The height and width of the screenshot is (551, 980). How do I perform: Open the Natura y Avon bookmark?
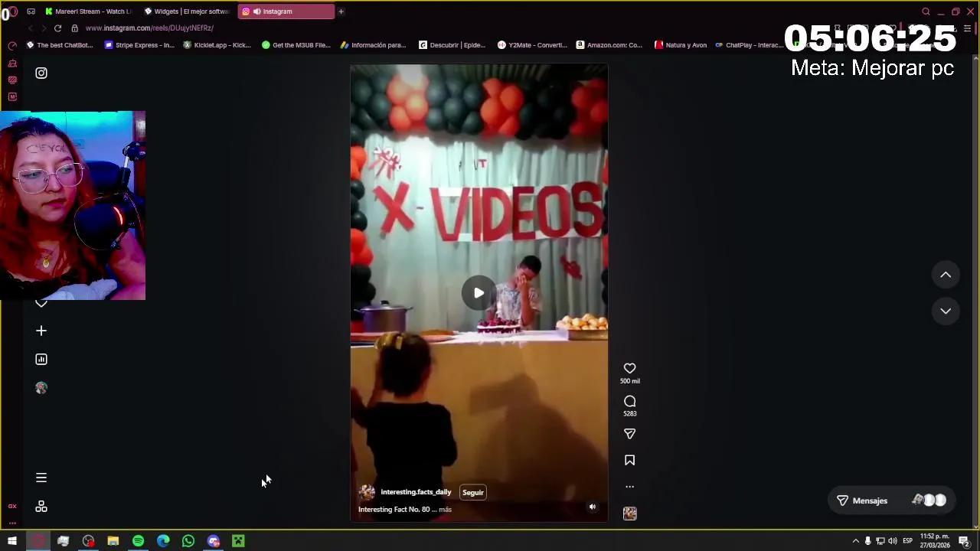(681, 45)
